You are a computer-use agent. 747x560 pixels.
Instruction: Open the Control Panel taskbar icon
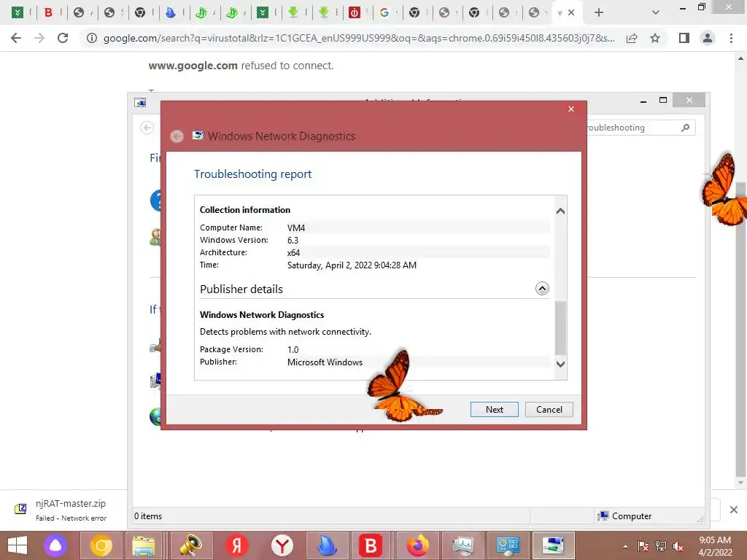pos(508,545)
